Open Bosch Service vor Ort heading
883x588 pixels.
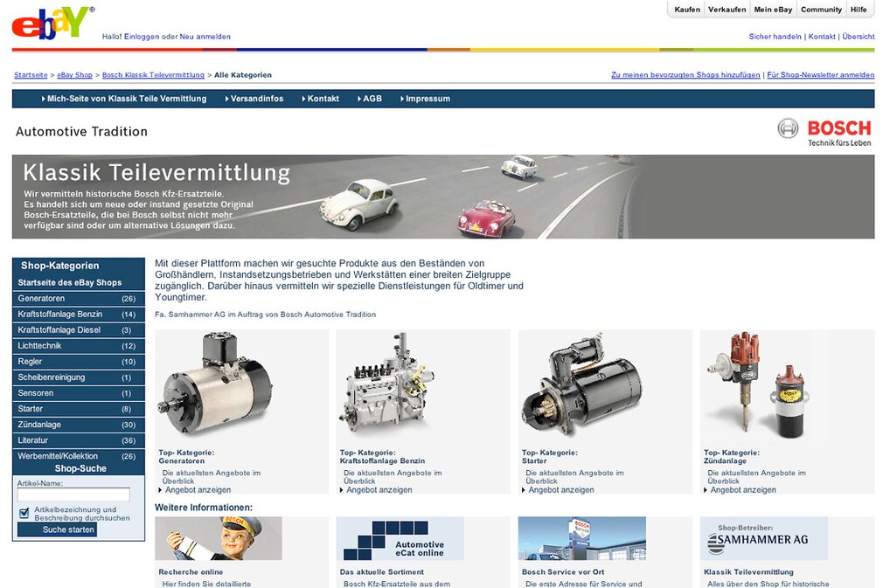[562, 571]
